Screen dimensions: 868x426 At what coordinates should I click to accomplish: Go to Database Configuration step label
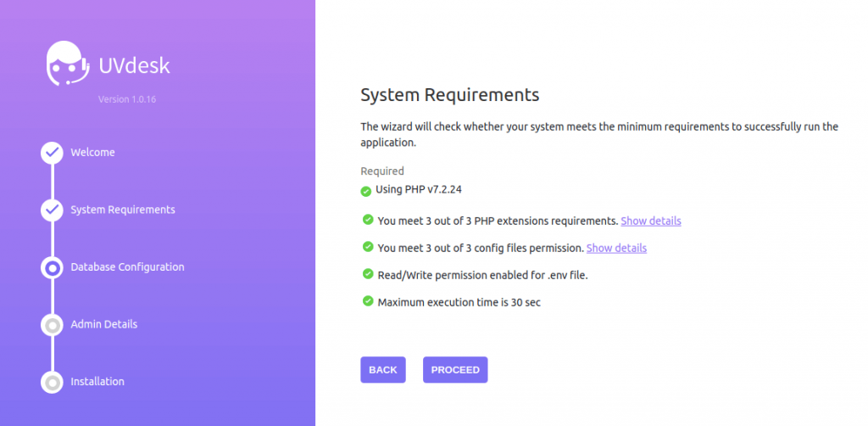pyautogui.click(x=127, y=267)
